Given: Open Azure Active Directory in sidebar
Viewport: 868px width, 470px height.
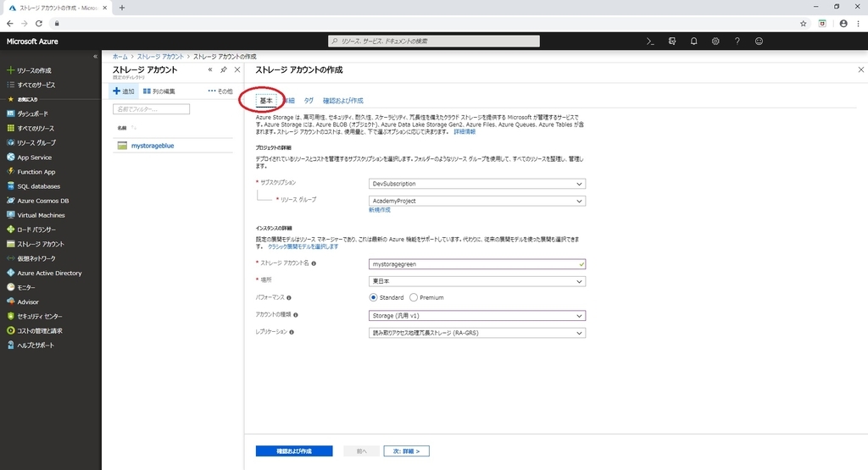Looking at the screenshot, I should coord(50,274).
